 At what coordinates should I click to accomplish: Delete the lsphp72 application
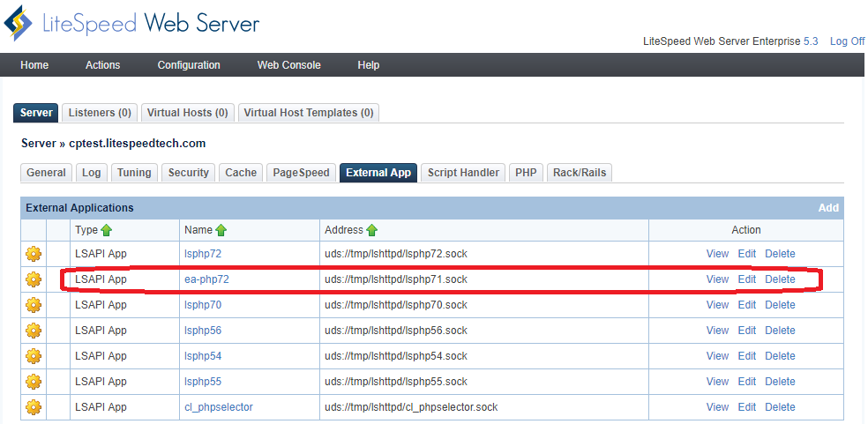coord(780,254)
